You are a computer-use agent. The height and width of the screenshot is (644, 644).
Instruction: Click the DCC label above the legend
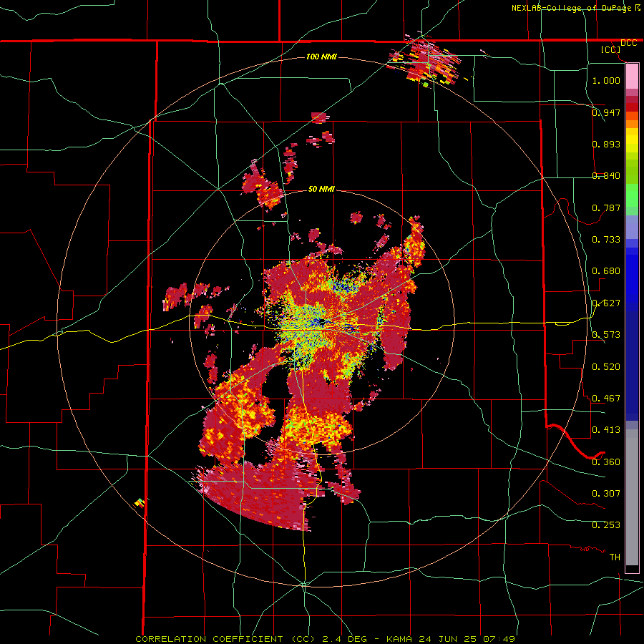[629, 43]
